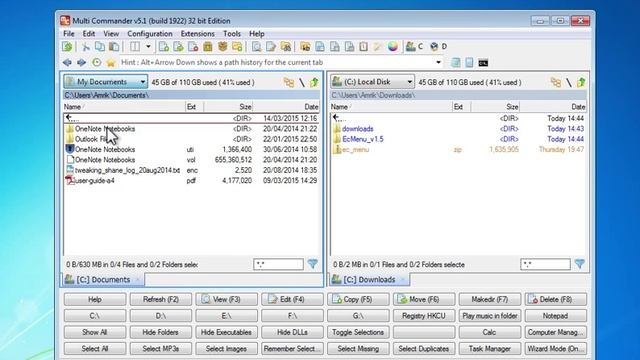Click the Favorites star icon
Viewport: 640px width, 360px height.
point(111,62)
